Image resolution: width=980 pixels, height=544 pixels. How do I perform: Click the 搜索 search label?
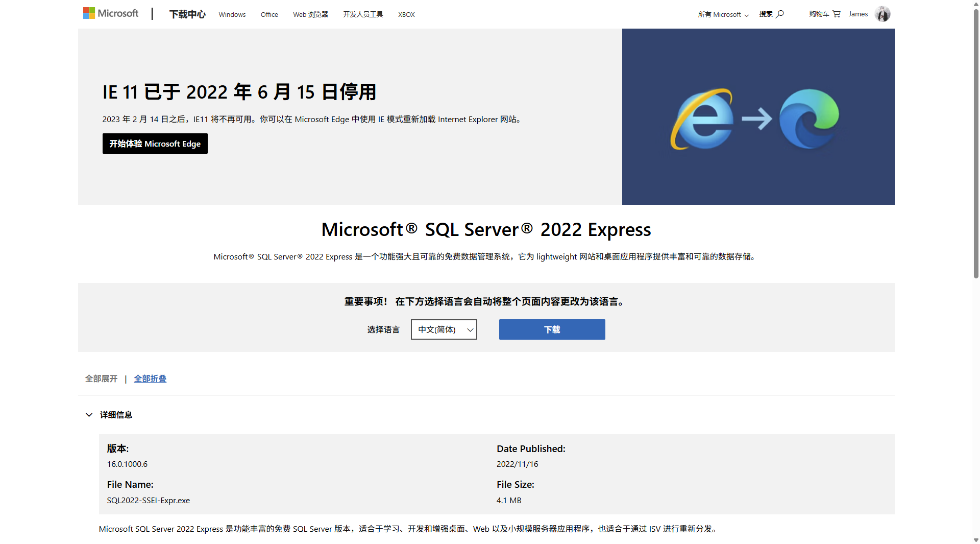[766, 14]
